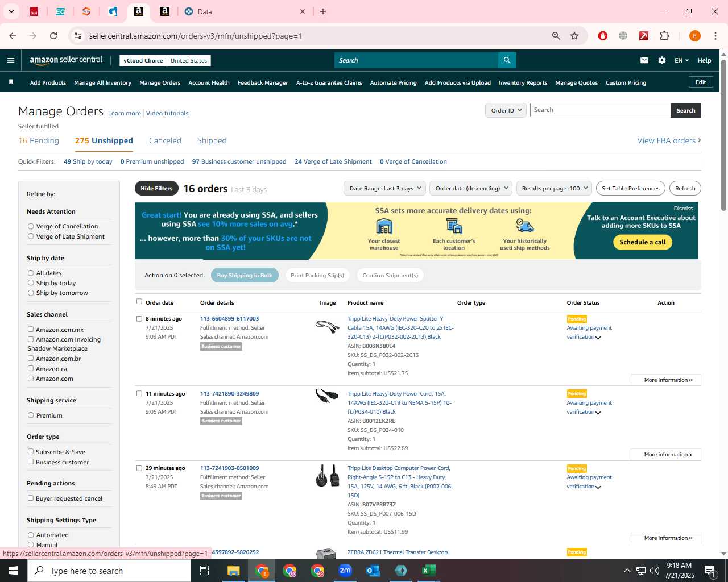Viewport: 728px width, 582px height.
Task: Open the View FBA orders link
Action: (x=669, y=140)
